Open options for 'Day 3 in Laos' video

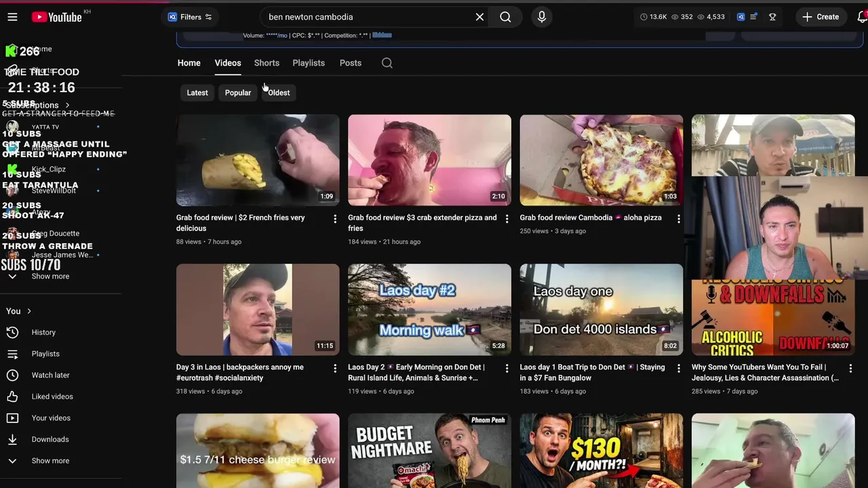335,368
